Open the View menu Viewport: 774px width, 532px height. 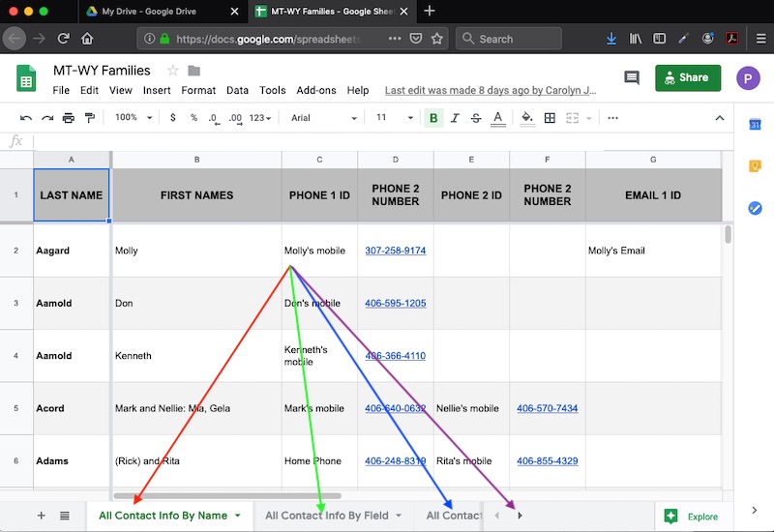[x=120, y=90]
